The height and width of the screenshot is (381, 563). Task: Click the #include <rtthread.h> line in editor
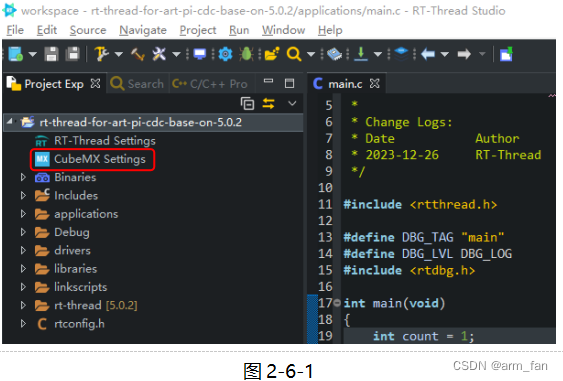420,204
